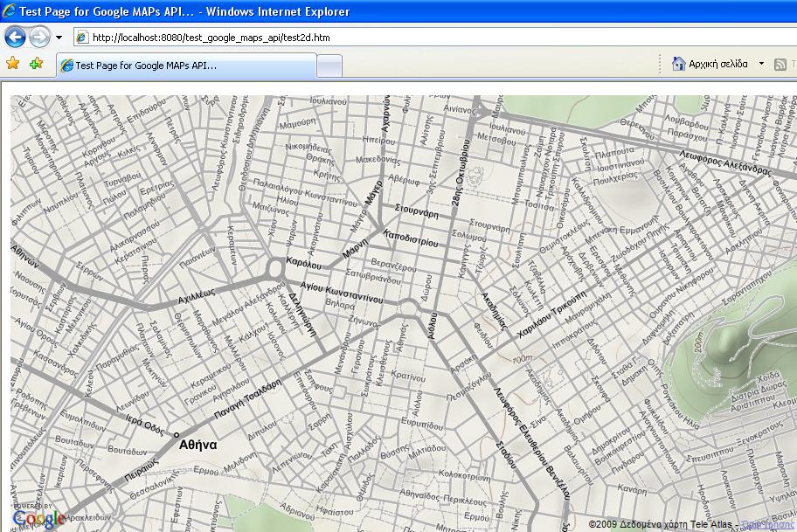Image resolution: width=797 pixels, height=532 pixels.
Task: Click the Home house icon
Action: [678, 64]
